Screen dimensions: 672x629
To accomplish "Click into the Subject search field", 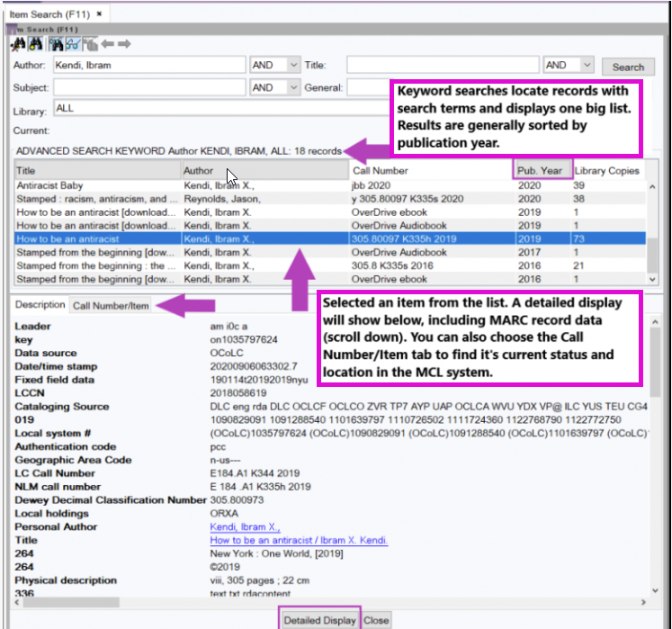I will pyautogui.click(x=149, y=87).
